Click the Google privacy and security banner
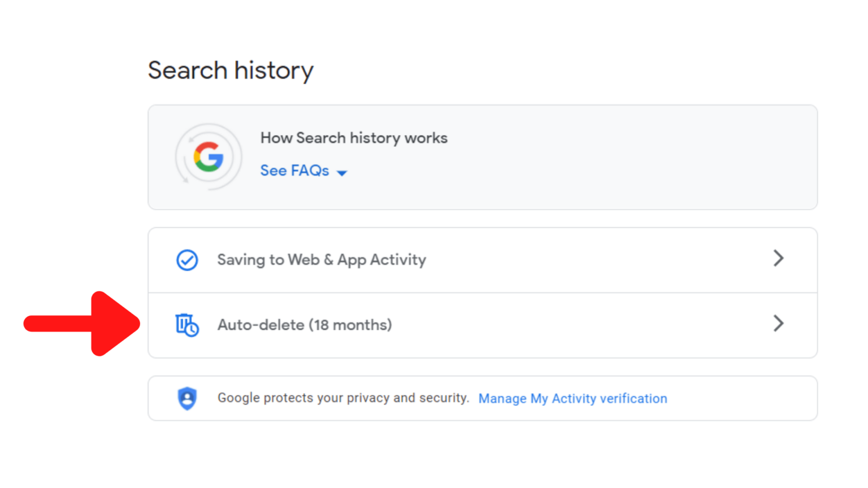Viewport: 868px width, 488px height. tap(482, 398)
